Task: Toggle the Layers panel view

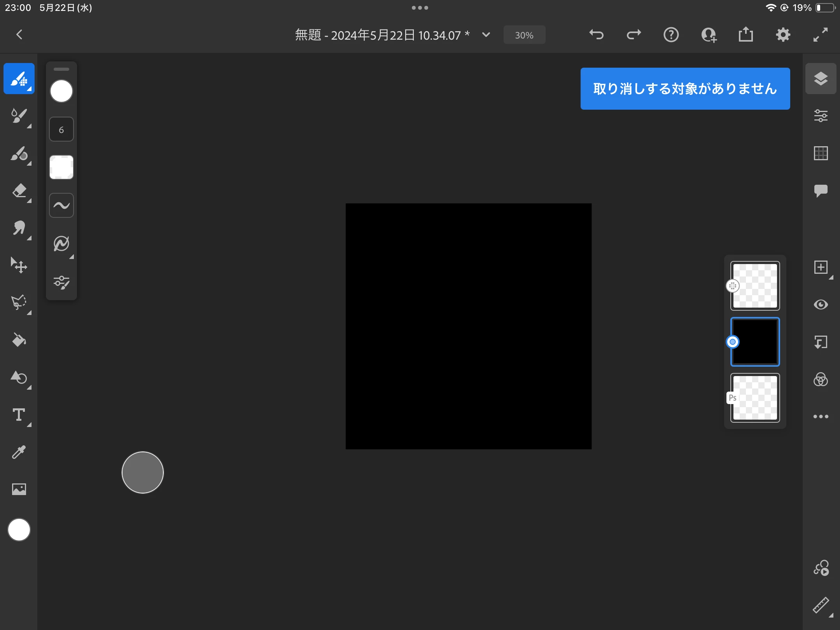Action: [x=821, y=79]
